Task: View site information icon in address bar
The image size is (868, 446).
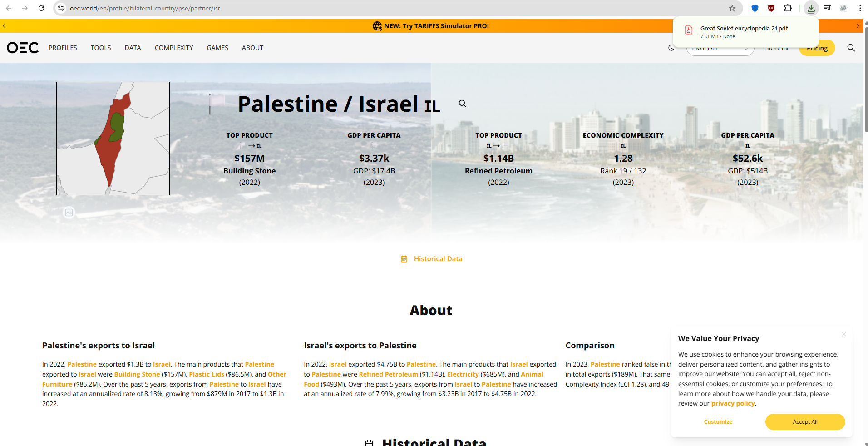Action: point(61,8)
